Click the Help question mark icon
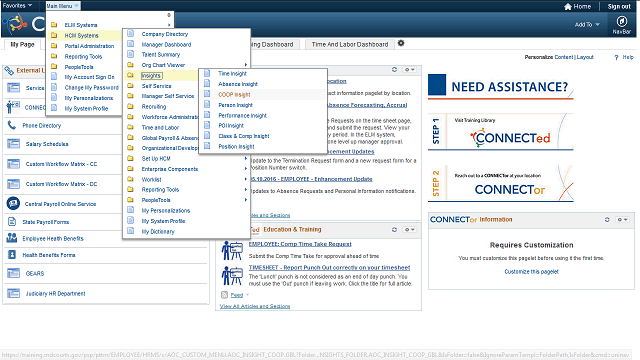The image size is (640, 360). (616, 58)
